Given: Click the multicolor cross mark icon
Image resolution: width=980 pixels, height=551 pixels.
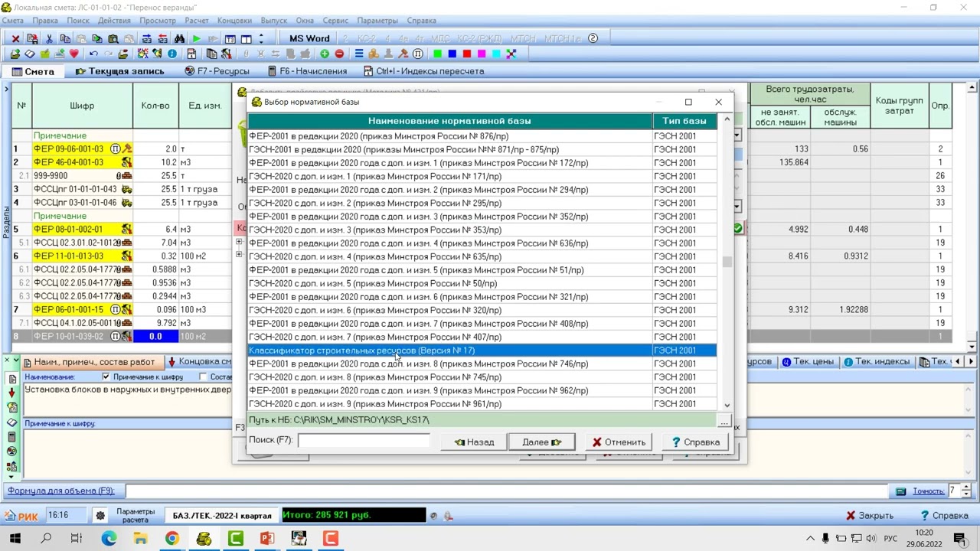Looking at the screenshot, I should [511, 54].
